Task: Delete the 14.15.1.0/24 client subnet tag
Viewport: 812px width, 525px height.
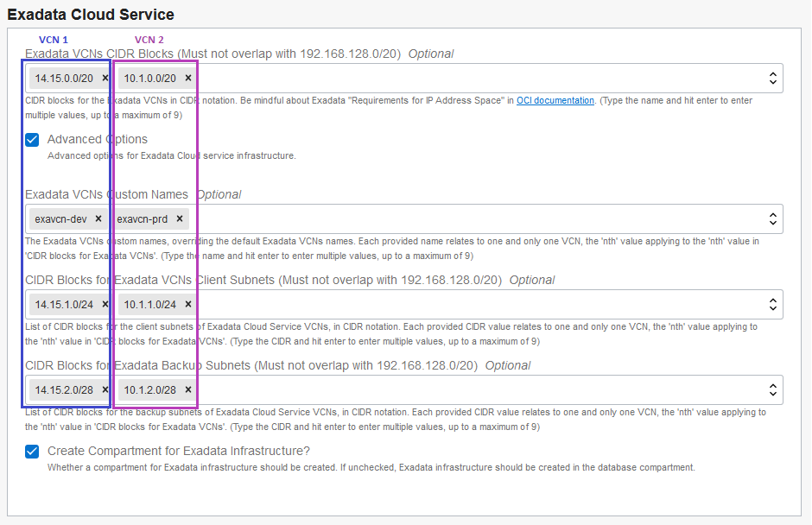Action: coord(105,304)
